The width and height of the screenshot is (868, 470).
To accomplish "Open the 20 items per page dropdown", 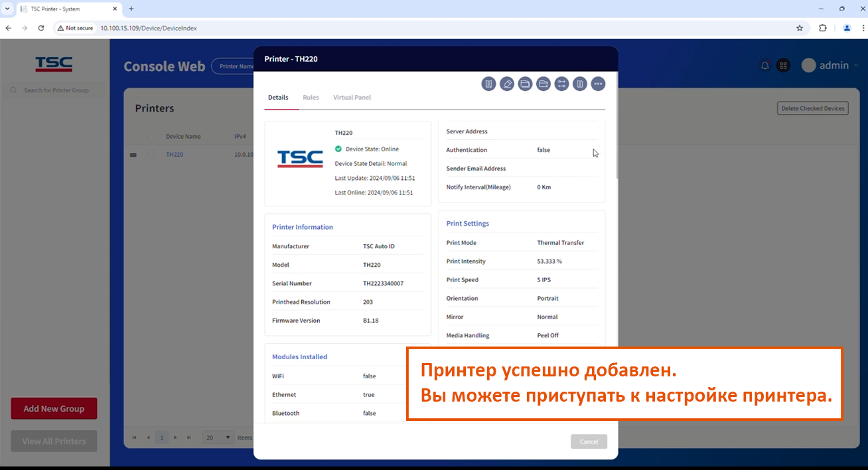I will click(x=218, y=437).
